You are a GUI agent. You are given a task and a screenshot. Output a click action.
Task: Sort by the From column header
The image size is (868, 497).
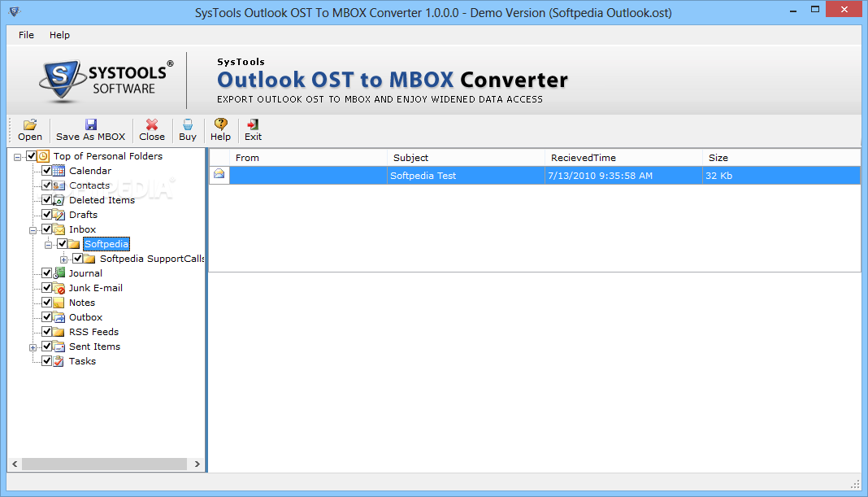tap(308, 158)
